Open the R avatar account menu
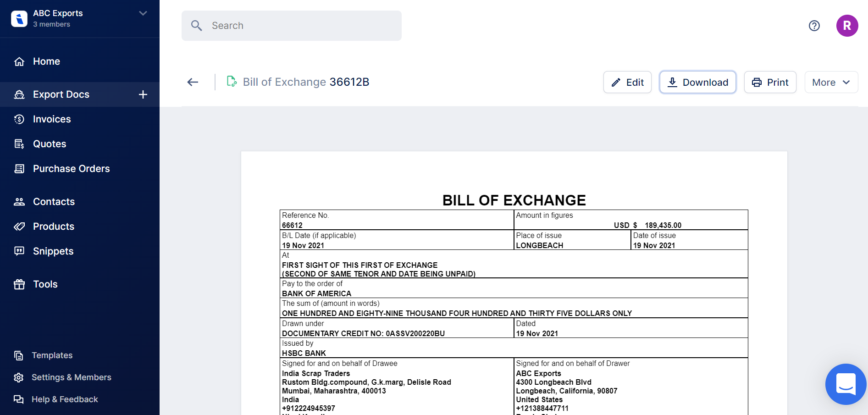 point(847,26)
